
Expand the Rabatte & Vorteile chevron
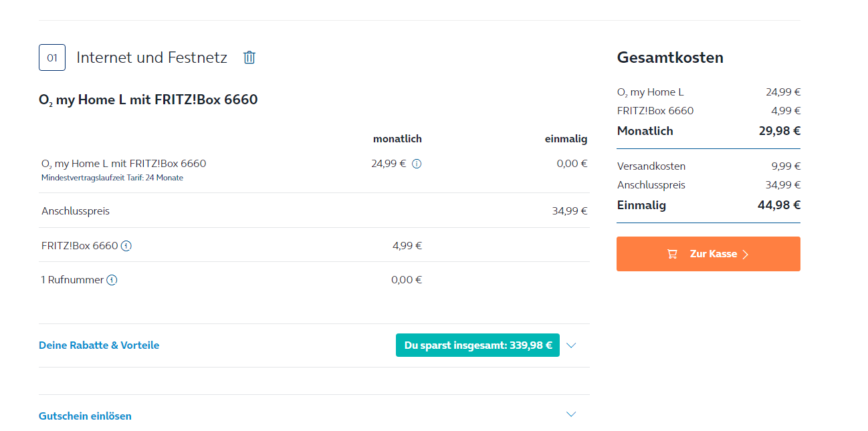(x=571, y=345)
